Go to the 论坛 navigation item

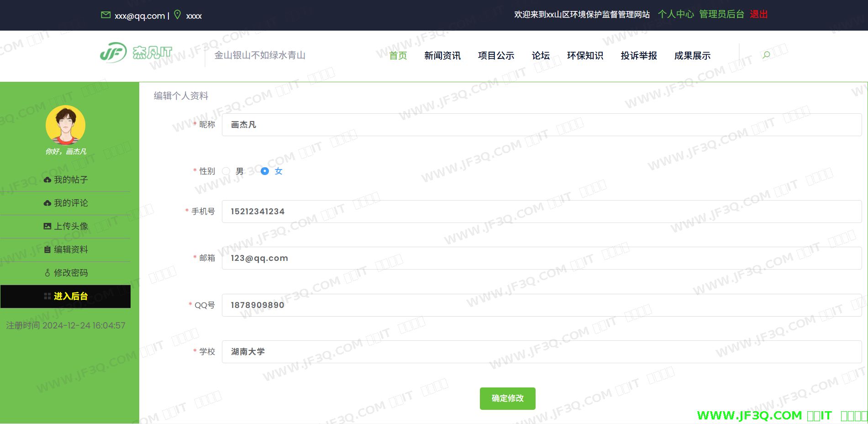(540, 56)
